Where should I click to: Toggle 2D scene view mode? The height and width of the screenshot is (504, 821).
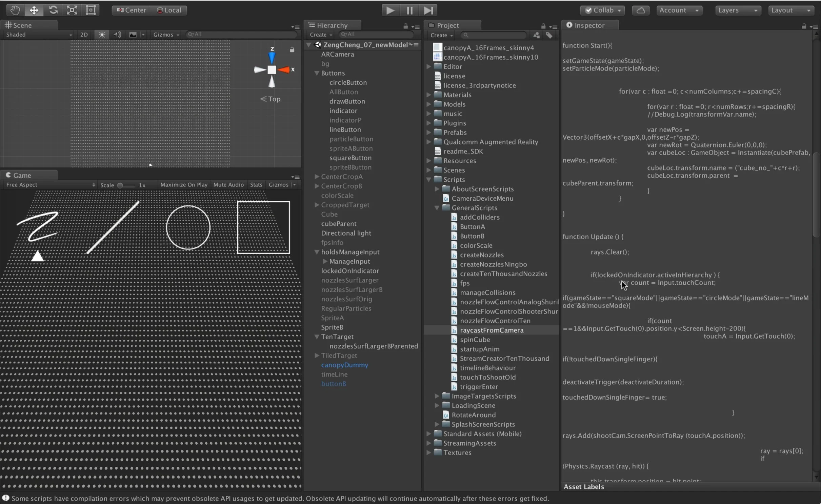coord(84,35)
